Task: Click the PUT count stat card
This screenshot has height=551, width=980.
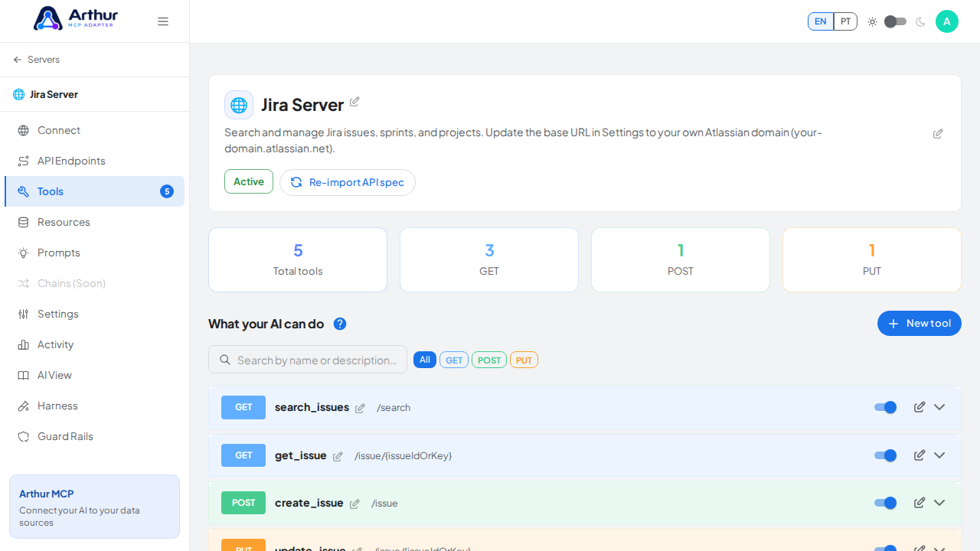Action: 872,259
